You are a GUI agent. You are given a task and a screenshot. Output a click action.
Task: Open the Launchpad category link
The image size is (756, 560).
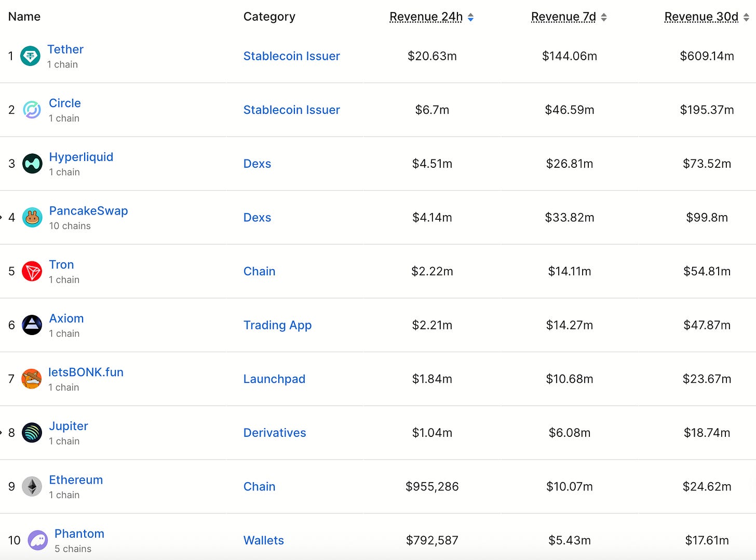(275, 379)
